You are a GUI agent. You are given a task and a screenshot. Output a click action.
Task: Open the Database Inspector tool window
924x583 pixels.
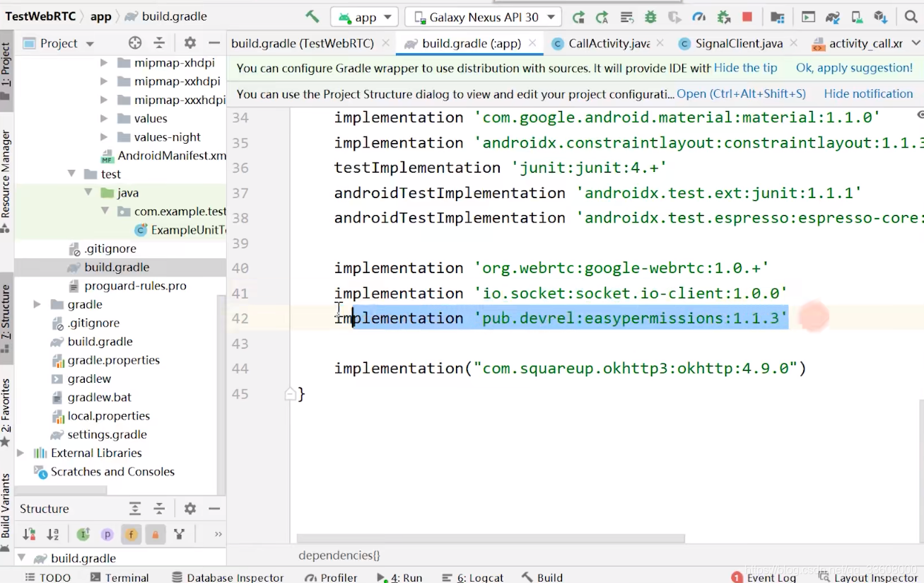[x=227, y=577]
